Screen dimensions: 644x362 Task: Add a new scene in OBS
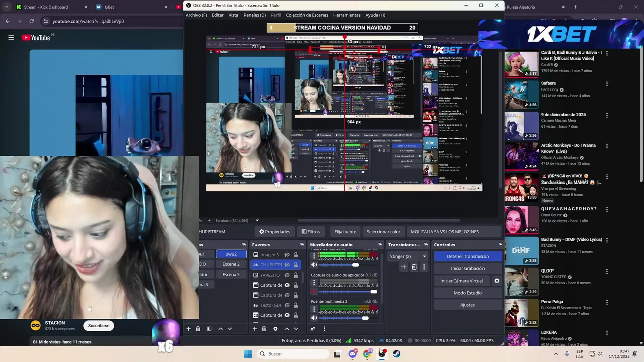(188, 329)
